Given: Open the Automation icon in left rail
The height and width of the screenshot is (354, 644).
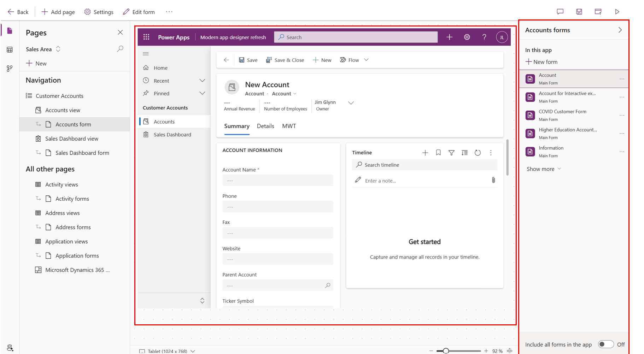Looking at the screenshot, I should (10, 69).
